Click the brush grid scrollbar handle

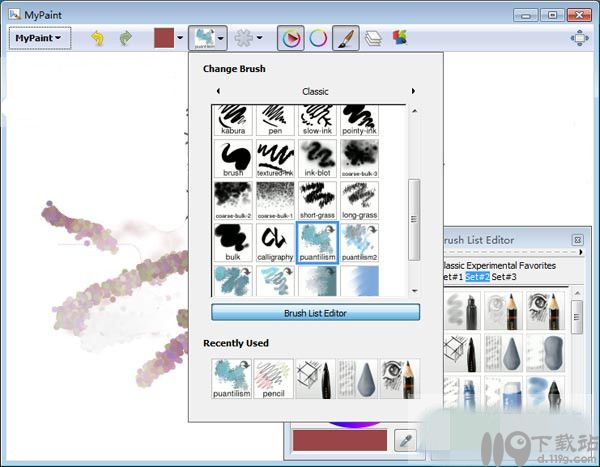coord(414,220)
